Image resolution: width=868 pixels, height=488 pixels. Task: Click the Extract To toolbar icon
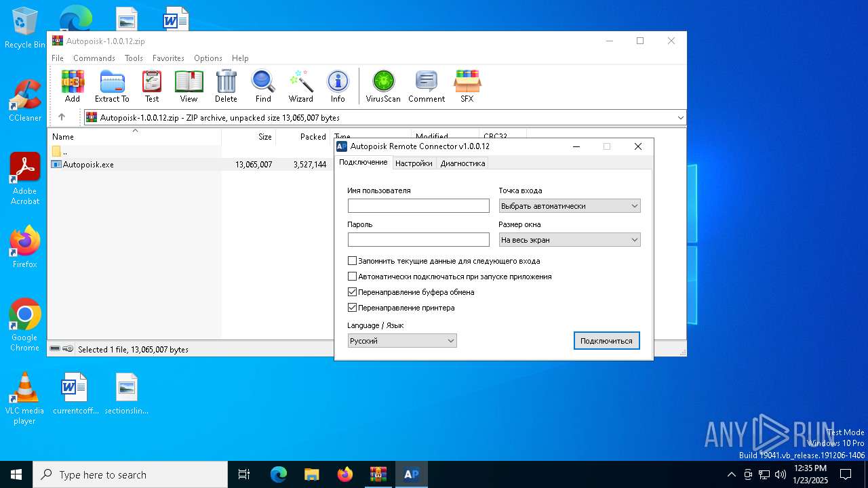(112, 86)
